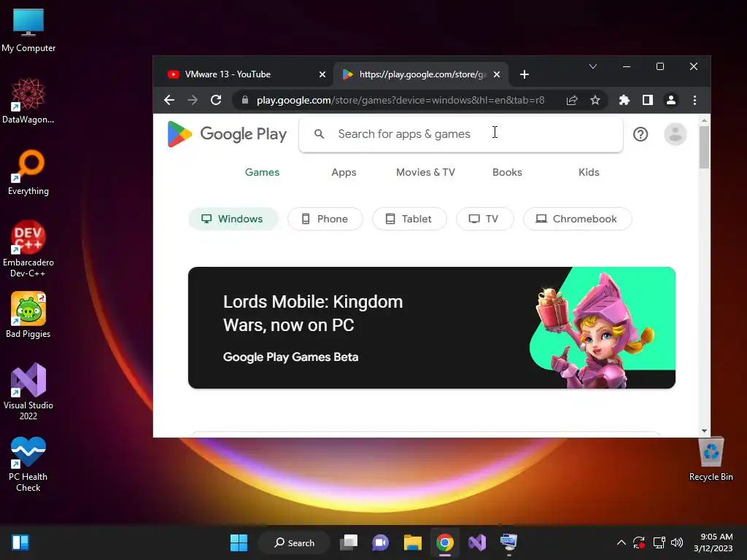
Task: Open File Explorer from taskbar
Action: (x=413, y=542)
